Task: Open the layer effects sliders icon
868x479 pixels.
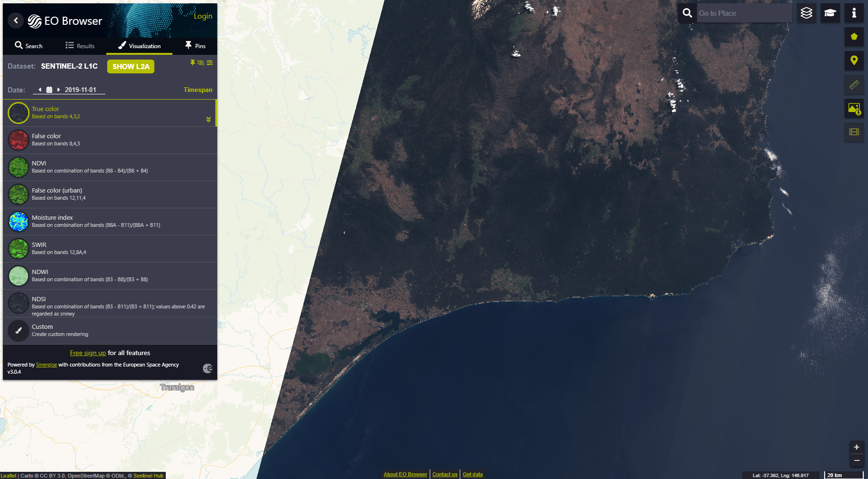Action: pos(210,62)
